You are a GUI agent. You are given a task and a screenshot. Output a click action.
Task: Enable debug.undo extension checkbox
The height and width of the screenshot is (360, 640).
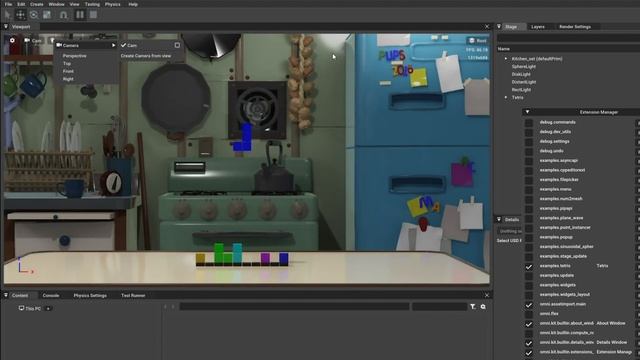coord(529,151)
